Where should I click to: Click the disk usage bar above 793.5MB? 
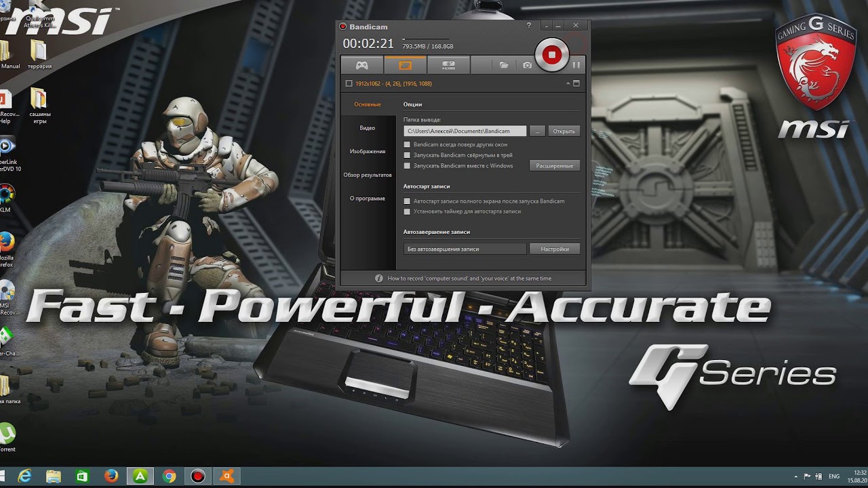click(425, 39)
